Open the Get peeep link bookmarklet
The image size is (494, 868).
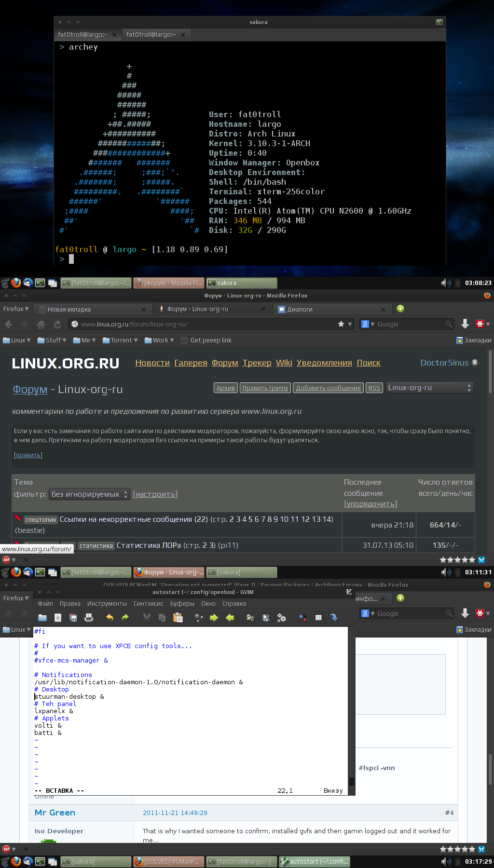206,340
